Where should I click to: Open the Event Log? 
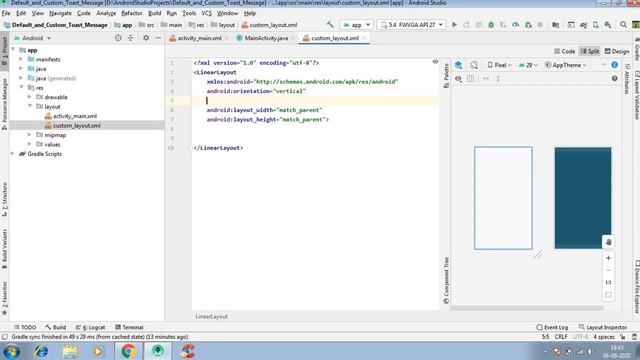click(552, 327)
